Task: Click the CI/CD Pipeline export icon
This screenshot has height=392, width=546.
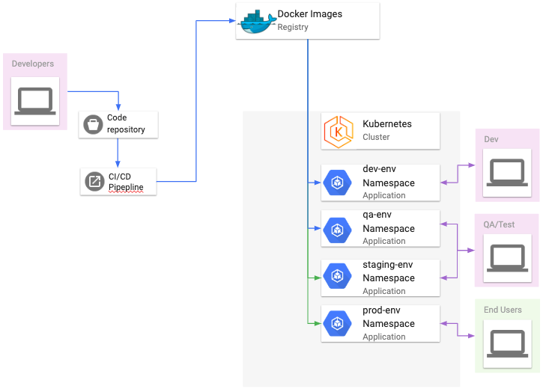Action: [94, 181]
